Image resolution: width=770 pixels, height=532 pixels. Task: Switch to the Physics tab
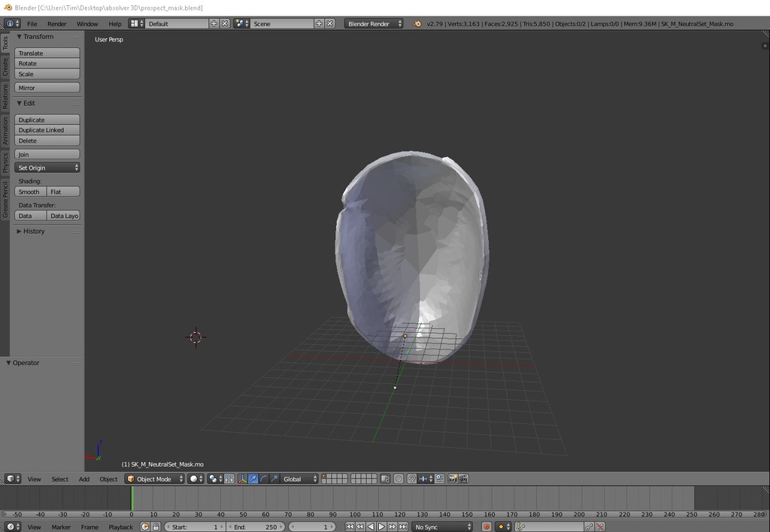pyautogui.click(x=5, y=162)
